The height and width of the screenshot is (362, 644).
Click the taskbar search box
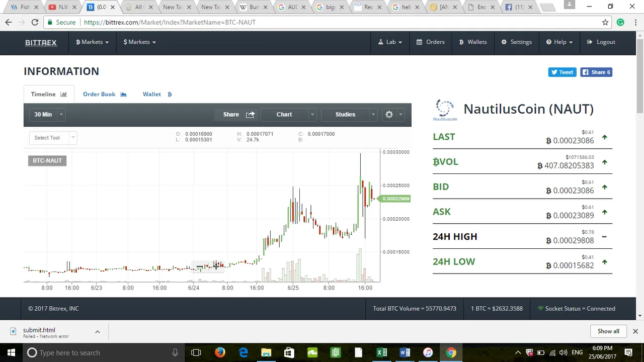click(x=103, y=352)
